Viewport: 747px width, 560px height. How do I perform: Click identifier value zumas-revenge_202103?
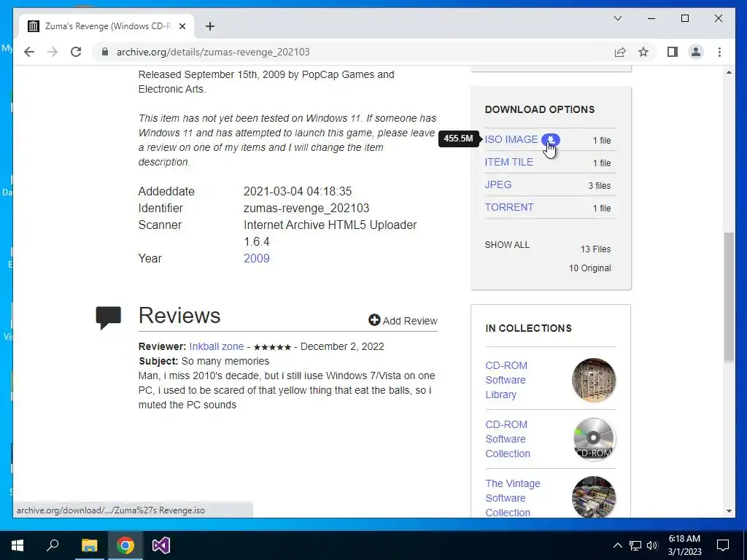(x=306, y=208)
